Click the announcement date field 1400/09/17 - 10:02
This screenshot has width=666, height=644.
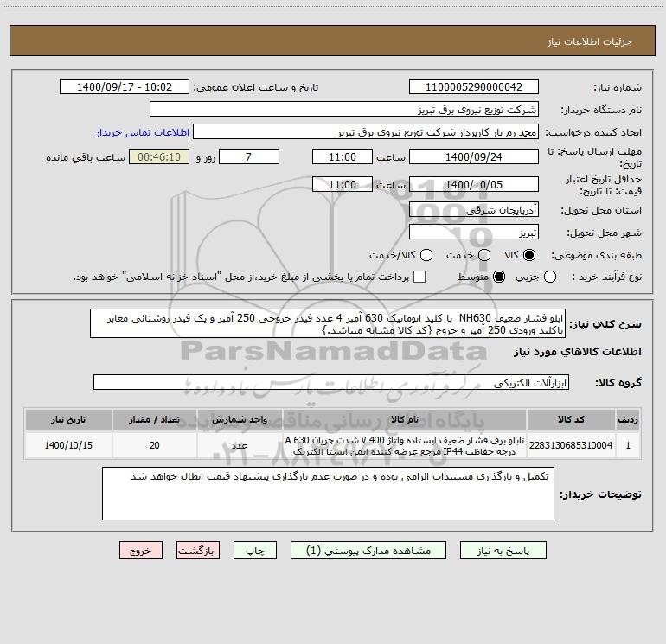click(x=125, y=87)
